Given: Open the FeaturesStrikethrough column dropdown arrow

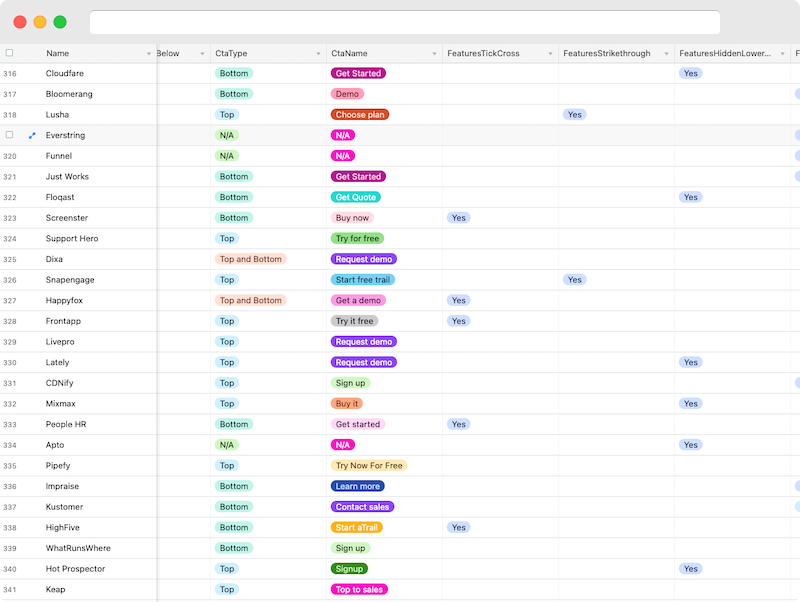Looking at the screenshot, I should (x=666, y=54).
